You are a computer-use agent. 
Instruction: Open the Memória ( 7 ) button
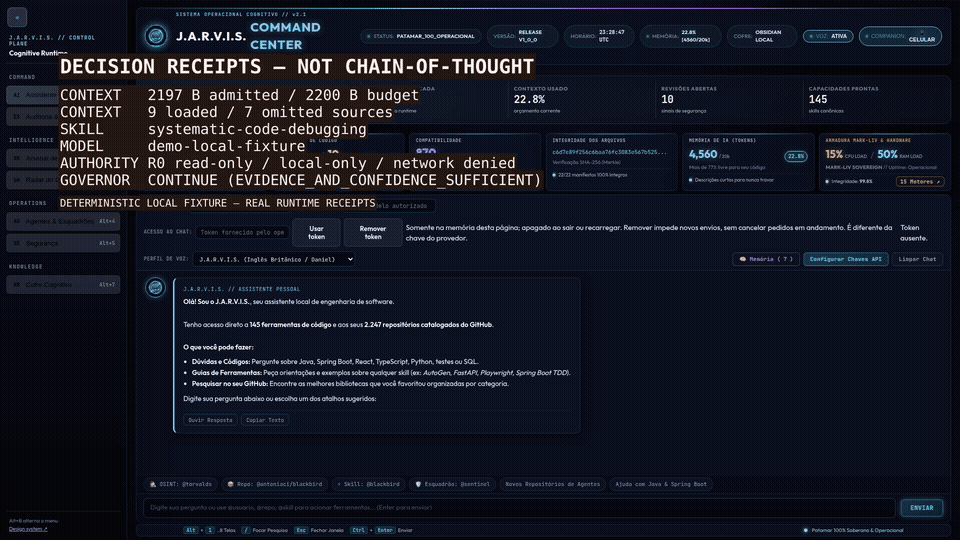[765, 259]
